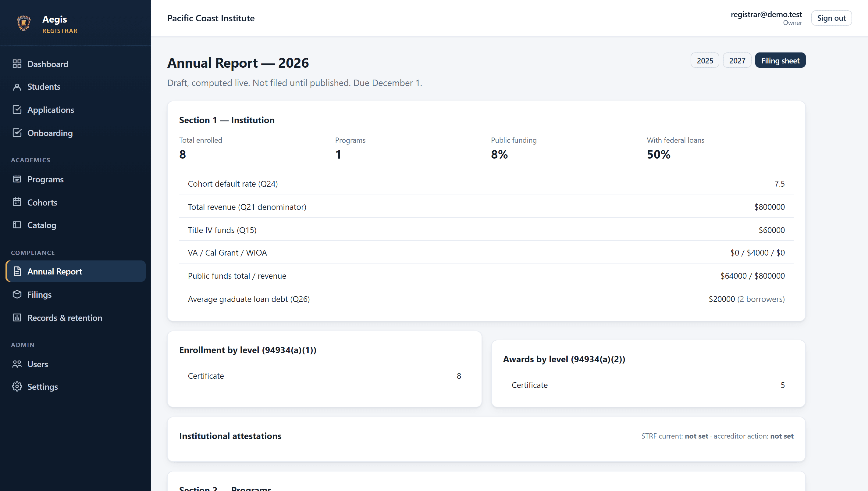Click Certificate row in Awards by level
Viewport: 868px width, 491px height.
[648, 385]
